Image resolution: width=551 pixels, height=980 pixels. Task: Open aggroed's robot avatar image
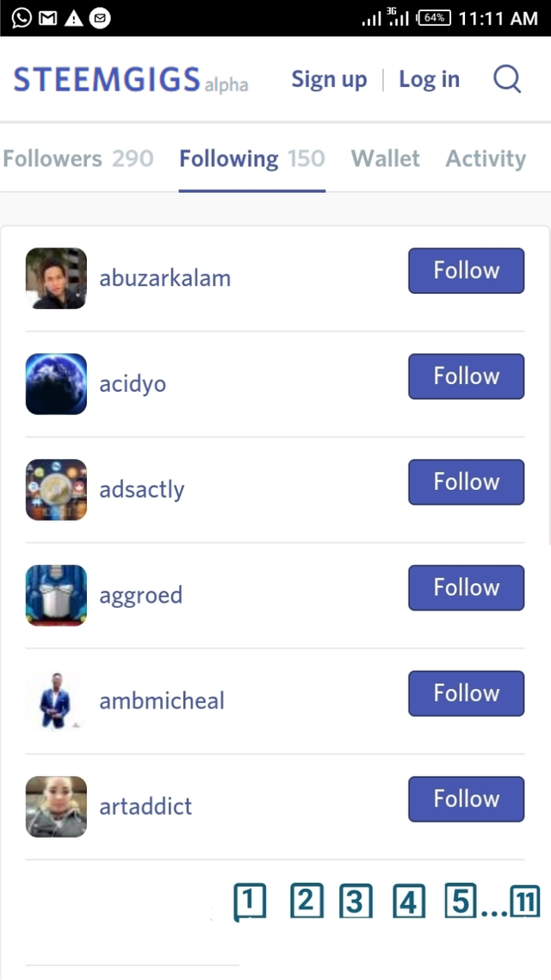pos(56,595)
